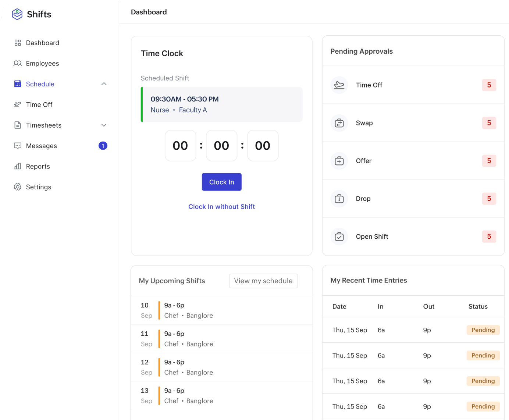The image size is (509, 420).
Task: Click the Swap approvals icon
Action: [339, 123]
